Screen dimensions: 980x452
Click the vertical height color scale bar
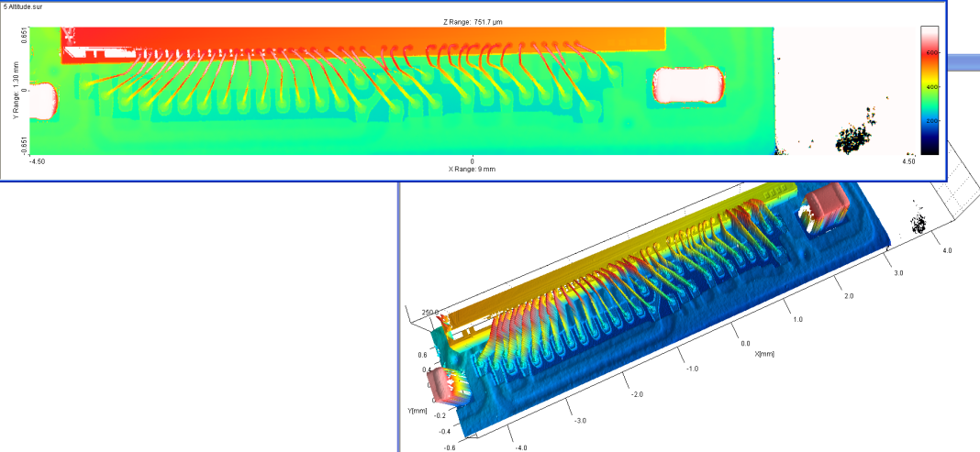tap(928, 89)
